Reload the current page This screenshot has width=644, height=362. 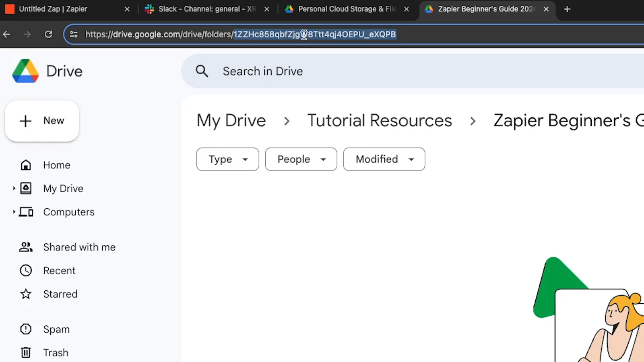click(x=48, y=34)
